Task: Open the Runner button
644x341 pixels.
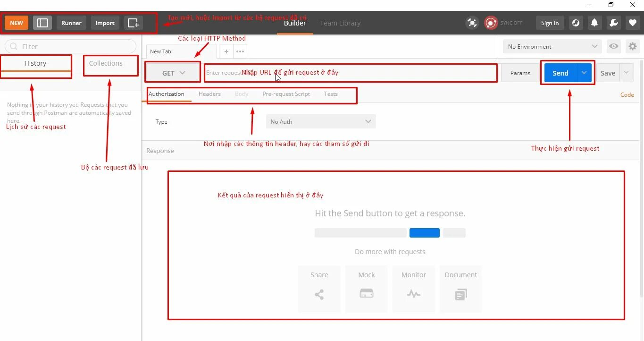Action: pyautogui.click(x=71, y=23)
